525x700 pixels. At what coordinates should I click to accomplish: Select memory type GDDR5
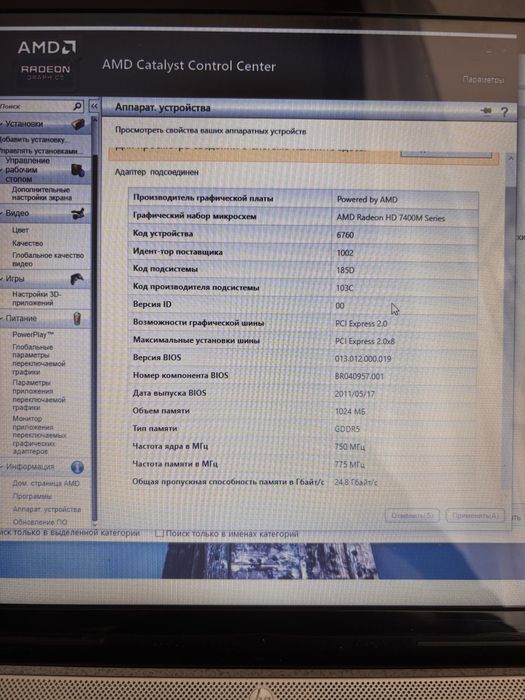pyautogui.click(x=347, y=429)
